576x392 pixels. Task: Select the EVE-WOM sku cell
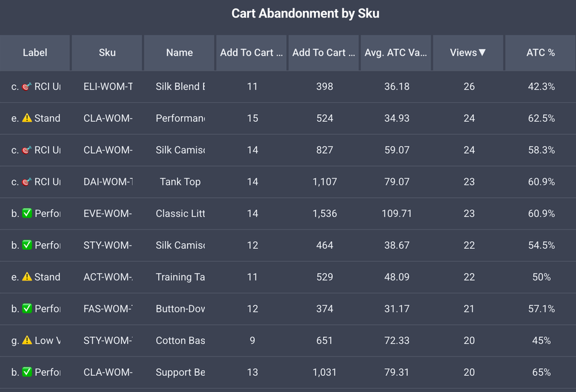click(108, 214)
